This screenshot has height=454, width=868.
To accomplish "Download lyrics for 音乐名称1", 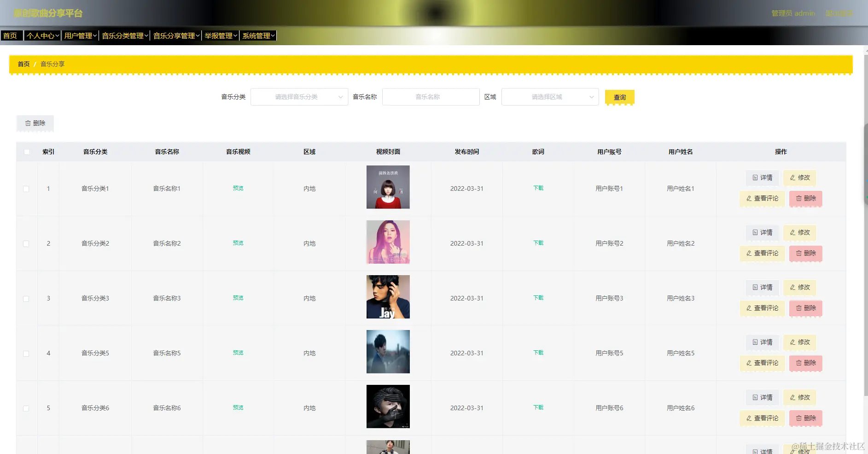I will (x=538, y=188).
